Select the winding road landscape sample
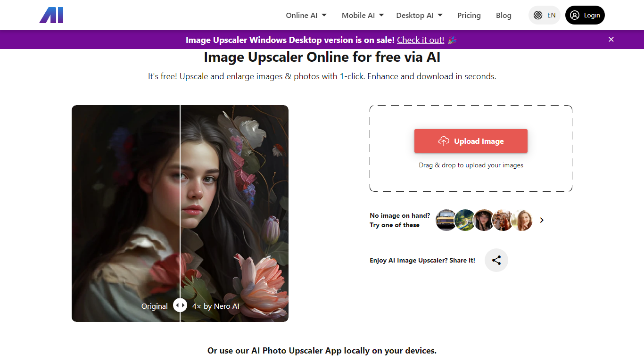The width and height of the screenshot is (644, 362). pyautogui.click(x=465, y=220)
